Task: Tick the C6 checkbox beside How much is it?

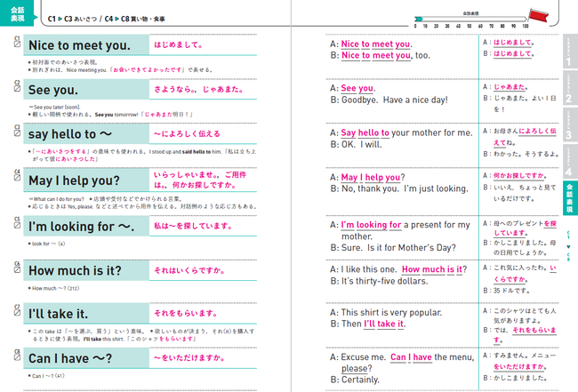Action: tap(17, 269)
